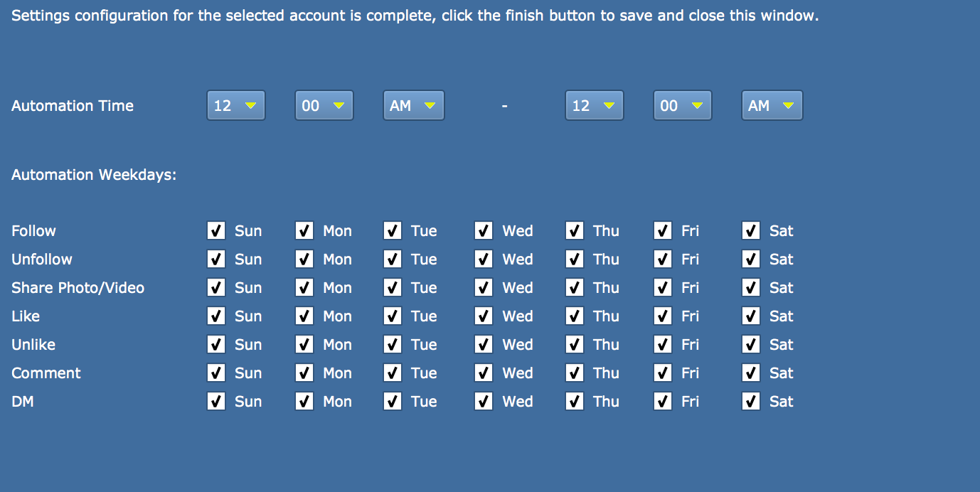Screen dimensions: 980x492
Task: Open the end minutes dropdown
Action: (x=683, y=105)
